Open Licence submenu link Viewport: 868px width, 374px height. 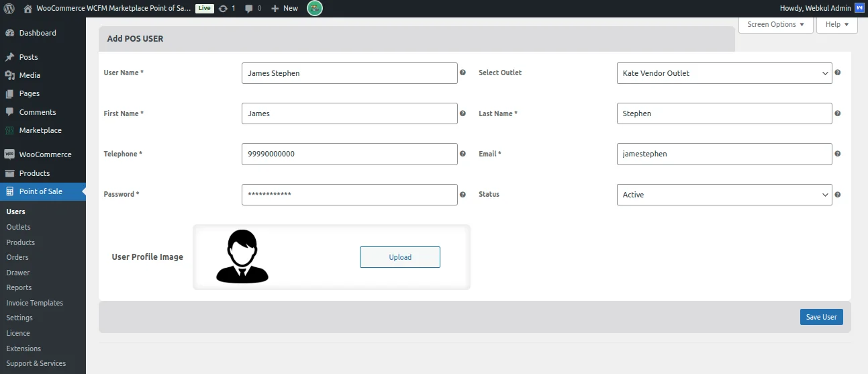18,333
